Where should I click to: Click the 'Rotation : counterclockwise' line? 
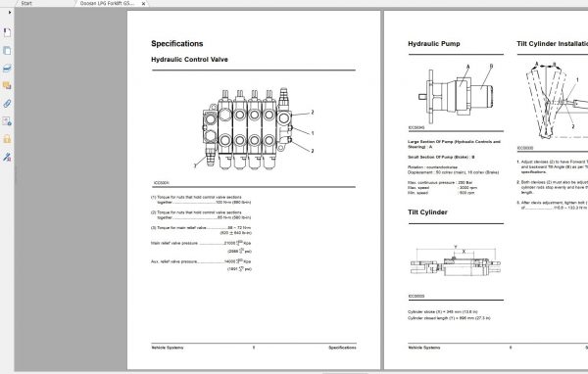point(432,167)
